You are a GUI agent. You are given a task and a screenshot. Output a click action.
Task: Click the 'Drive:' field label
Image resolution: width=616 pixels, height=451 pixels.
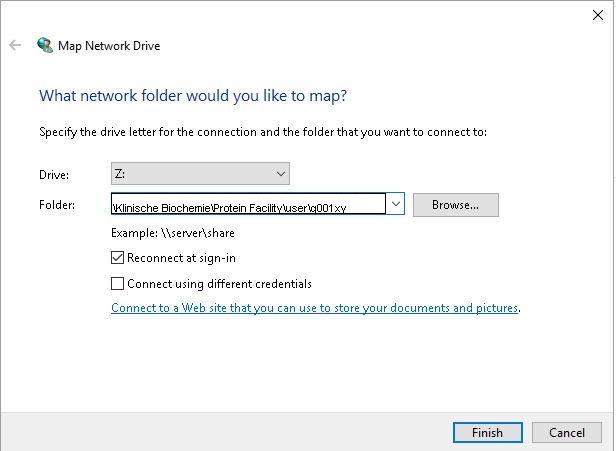pos(54,174)
